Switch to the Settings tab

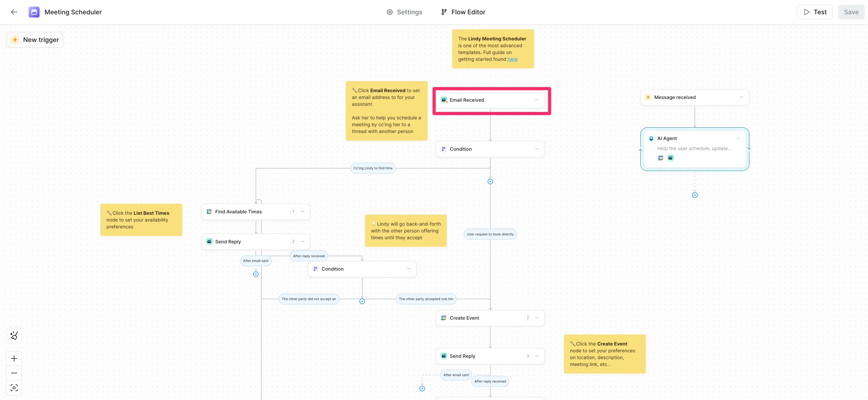(404, 12)
